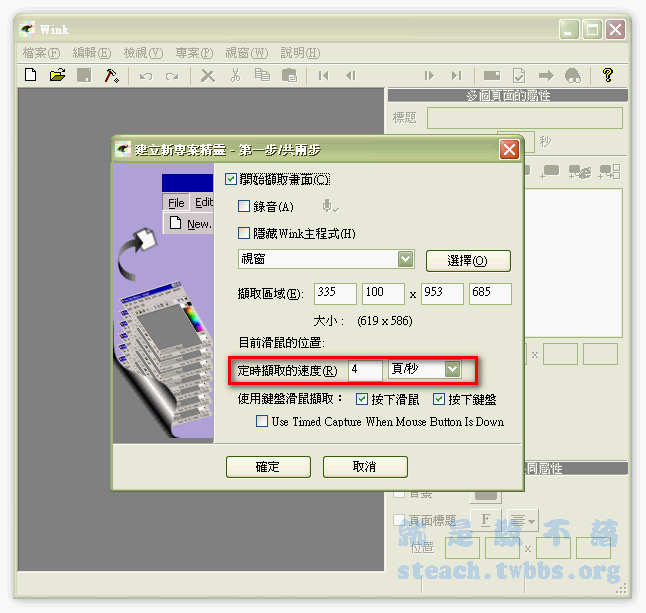Click the Cut scissors toolbar icon
This screenshot has height=613, width=646.
pyautogui.click(x=235, y=75)
